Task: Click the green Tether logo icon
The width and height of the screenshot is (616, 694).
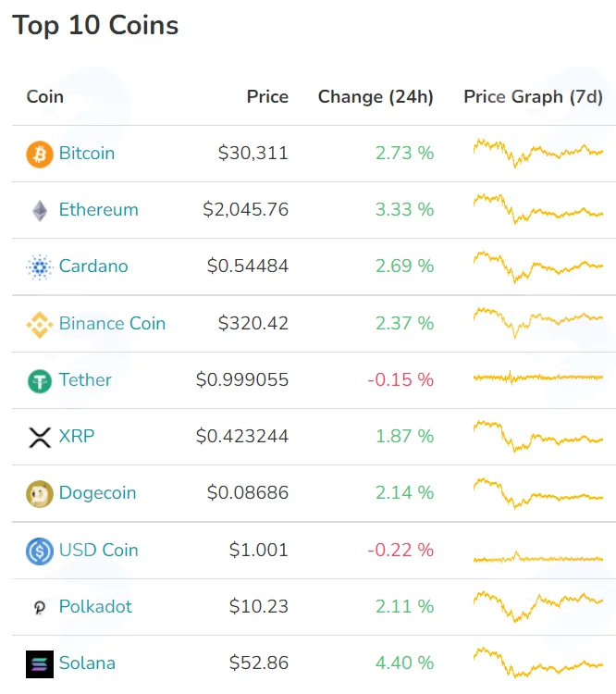Action: [x=40, y=381]
